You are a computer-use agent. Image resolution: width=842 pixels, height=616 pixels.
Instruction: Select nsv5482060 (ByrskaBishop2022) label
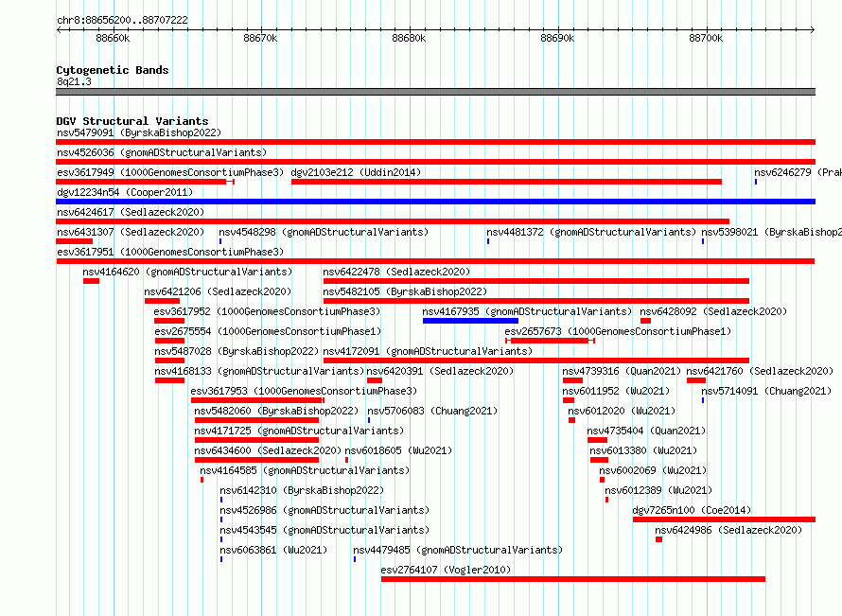(276, 411)
